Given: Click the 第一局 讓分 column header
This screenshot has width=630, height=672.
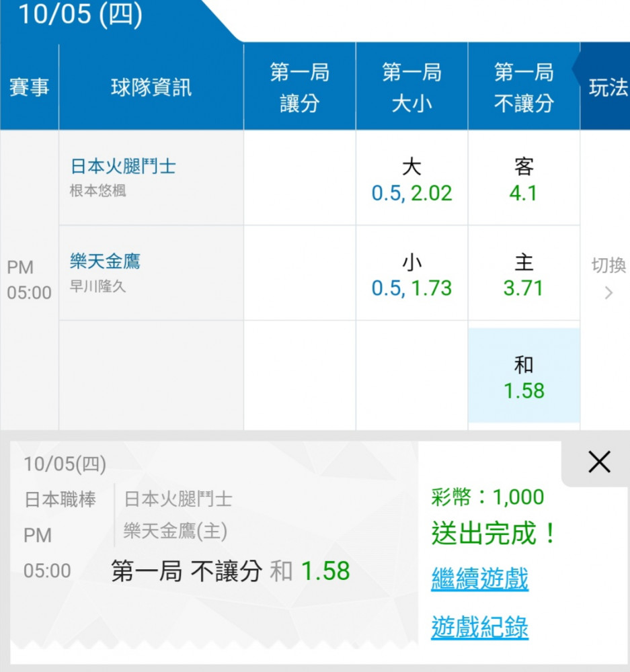Looking at the screenshot, I should point(299,87).
